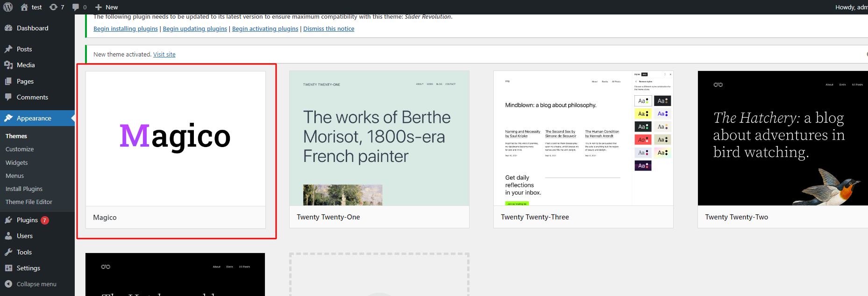Click the Posts pushpin icon
The image size is (868, 296).
(8, 49)
